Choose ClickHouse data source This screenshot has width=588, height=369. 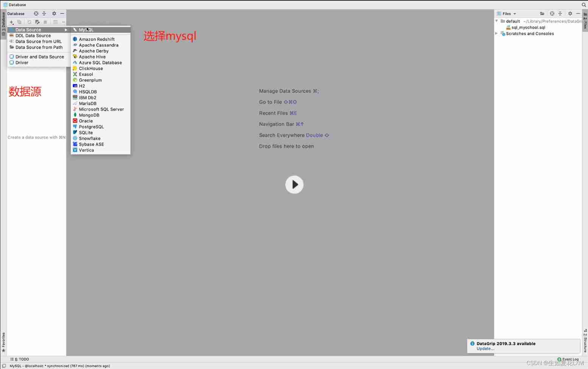coord(101,69)
